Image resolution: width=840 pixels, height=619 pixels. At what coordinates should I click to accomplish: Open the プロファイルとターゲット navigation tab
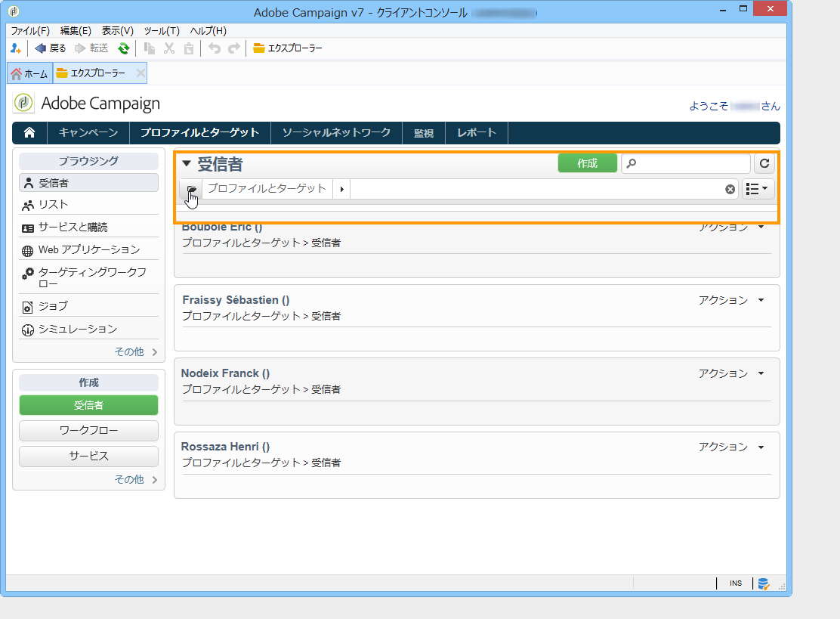click(x=200, y=133)
